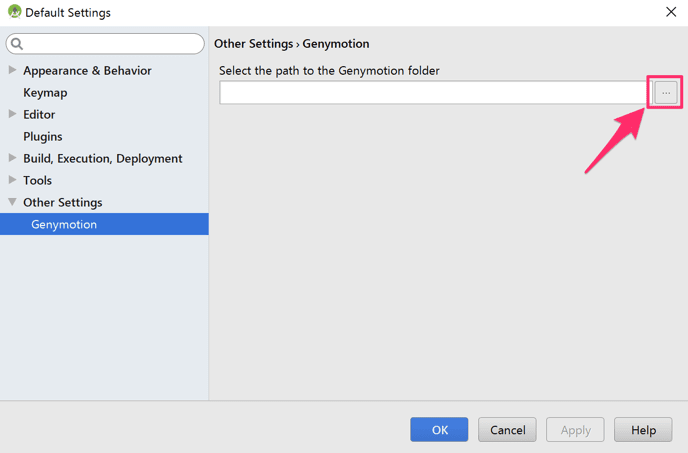Collapse the Other Settings section
The height and width of the screenshot is (453, 688).
pos(12,201)
